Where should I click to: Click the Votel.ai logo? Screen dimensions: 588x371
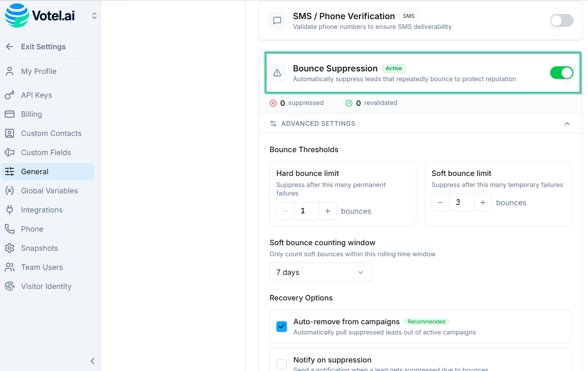(x=39, y=15)
